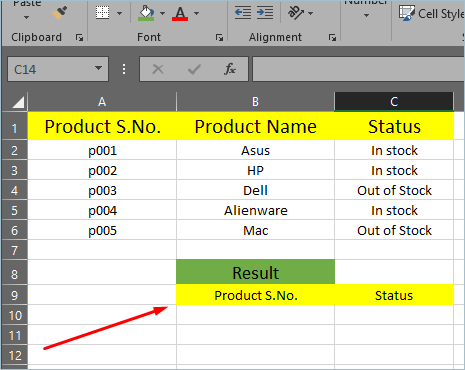Click empty cell C10 under Status
Screen dimensions: 465x370
394,315
